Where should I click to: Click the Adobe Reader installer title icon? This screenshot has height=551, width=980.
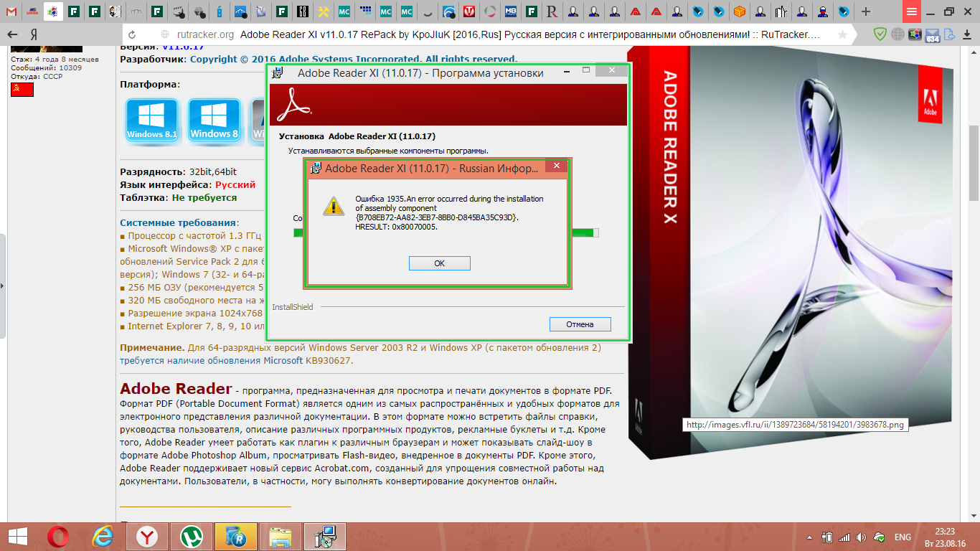point(278,72)
